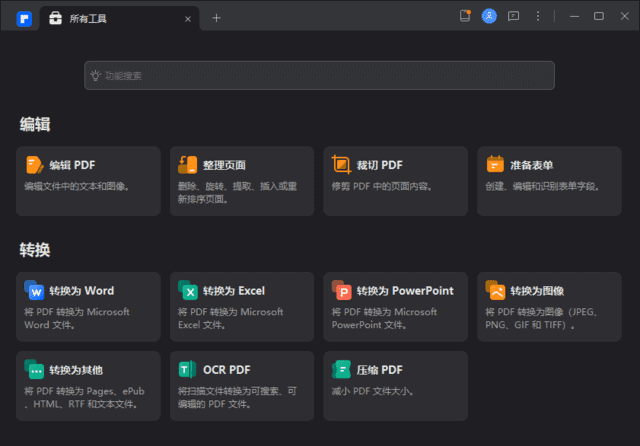Launch 转换为 PowerPoint title
The image size is (640, 446).
405,291
